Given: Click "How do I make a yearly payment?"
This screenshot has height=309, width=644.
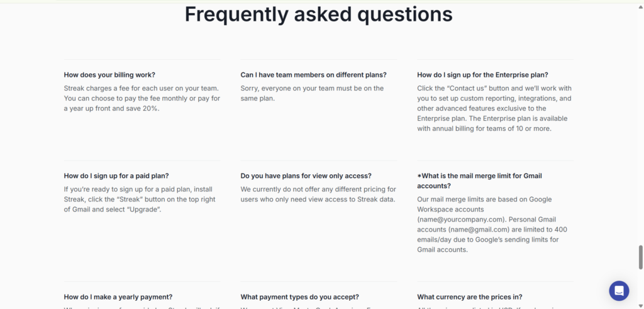Looking at the screenshot, I should pyautogui.click(x=118, y=296).
